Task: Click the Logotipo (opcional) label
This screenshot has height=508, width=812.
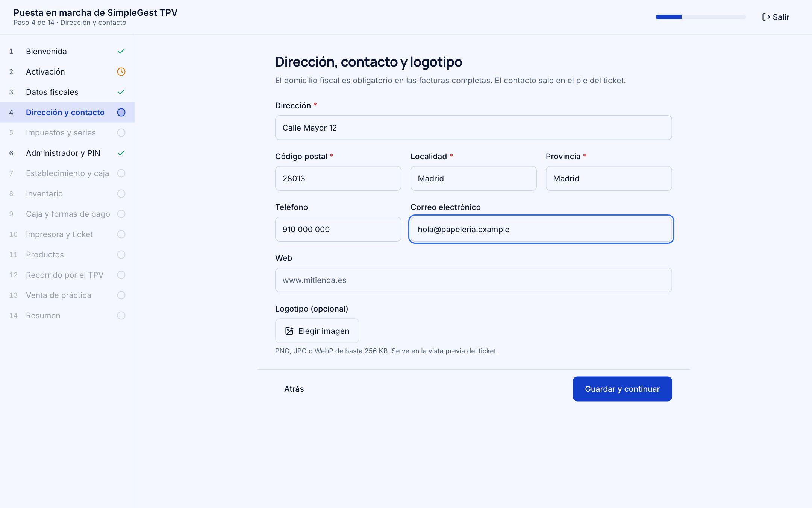Action: (312, 309)
